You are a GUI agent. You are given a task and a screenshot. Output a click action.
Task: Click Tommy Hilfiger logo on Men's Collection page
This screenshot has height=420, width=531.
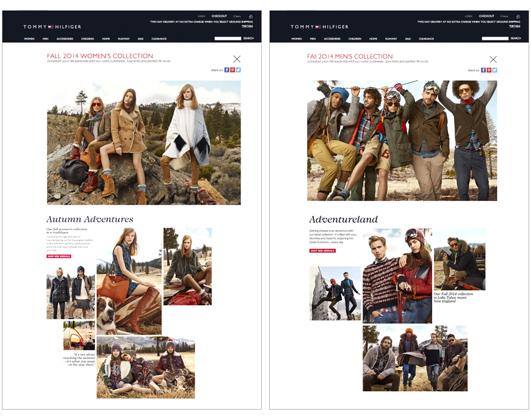[319, 26]
